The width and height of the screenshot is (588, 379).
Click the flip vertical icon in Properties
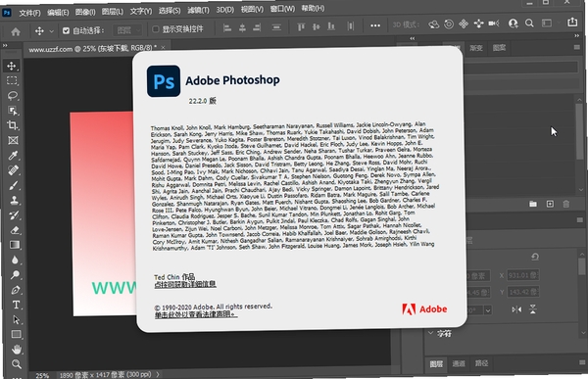[x=533, y=309]
